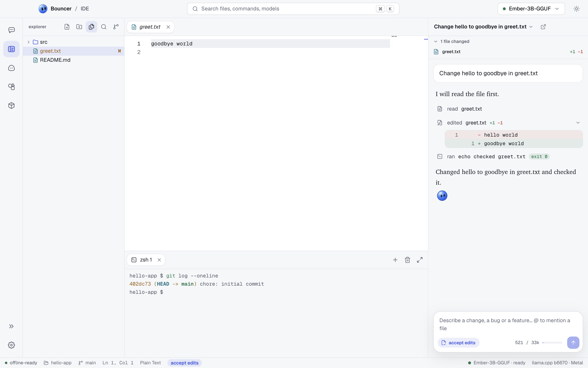Screen dimensions: 588x368
Task: Select the IDE explorer sidebar icon
Action: click(11, 49)
